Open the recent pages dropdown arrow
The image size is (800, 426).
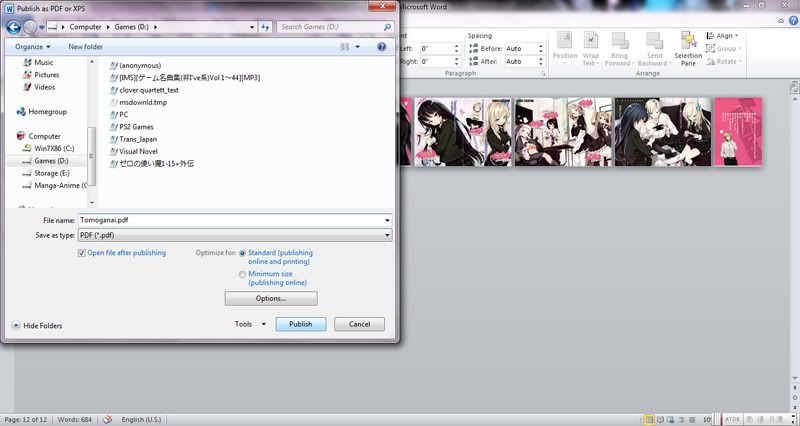[42, 27]
